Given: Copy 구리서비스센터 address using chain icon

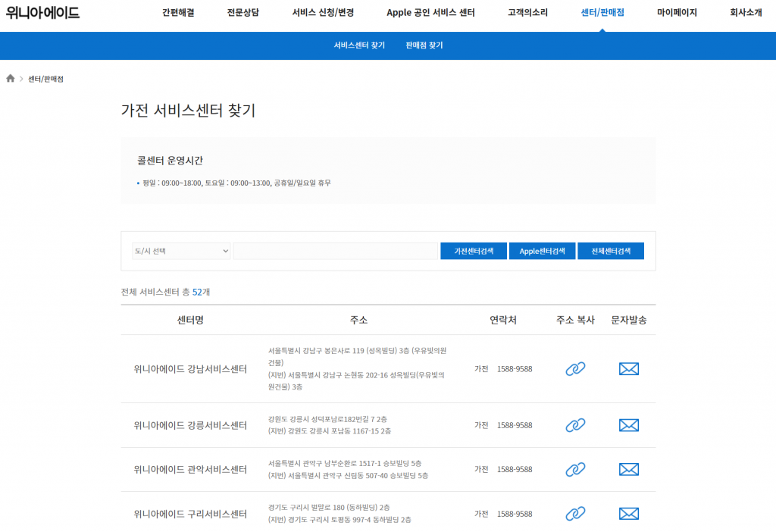Looking at the screenshot, I should pyautogui.click(x=575, y=513).
